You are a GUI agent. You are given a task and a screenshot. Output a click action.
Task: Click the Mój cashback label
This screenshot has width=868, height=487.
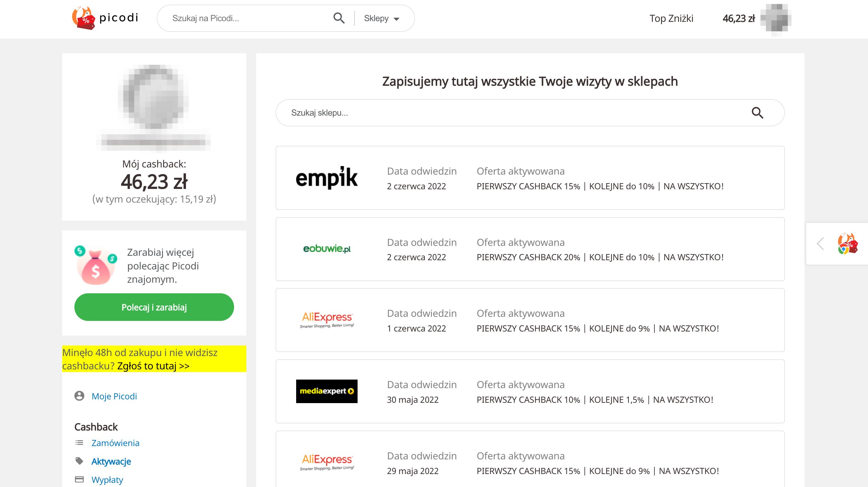[x=154, y=164]
